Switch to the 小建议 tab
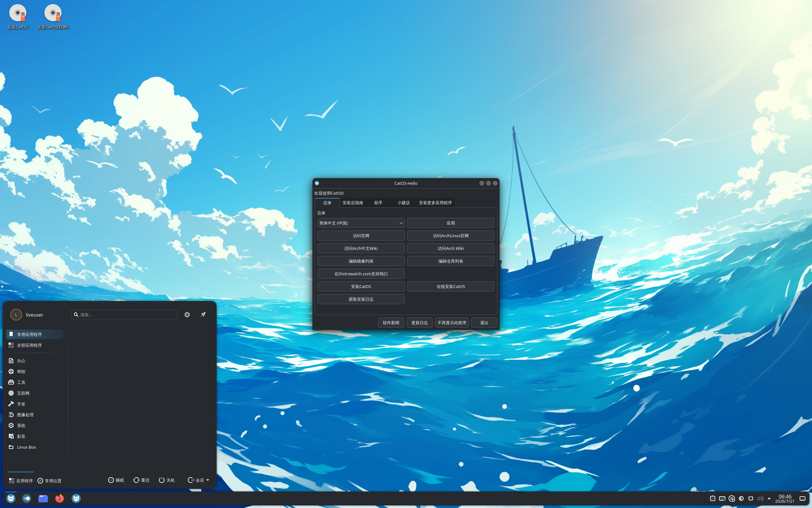Image resolution: width=812 pixels, height=508 pixels. pyautogui.click(x=404, y=203)
